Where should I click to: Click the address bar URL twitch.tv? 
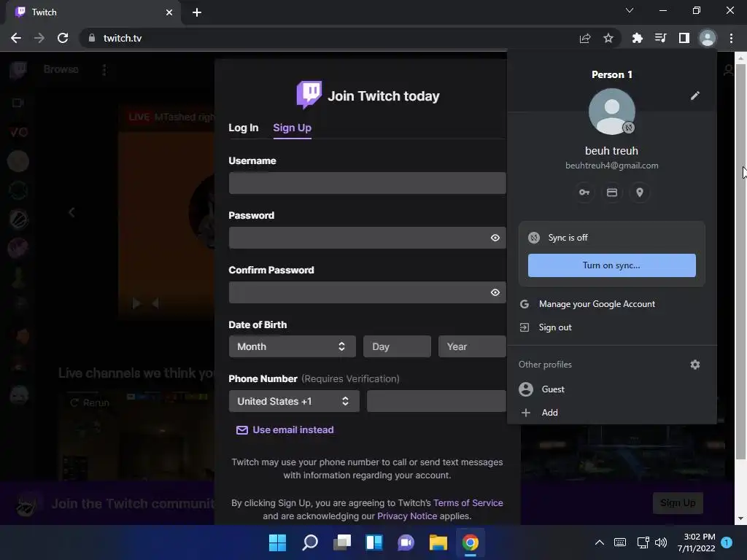[123, 38]
